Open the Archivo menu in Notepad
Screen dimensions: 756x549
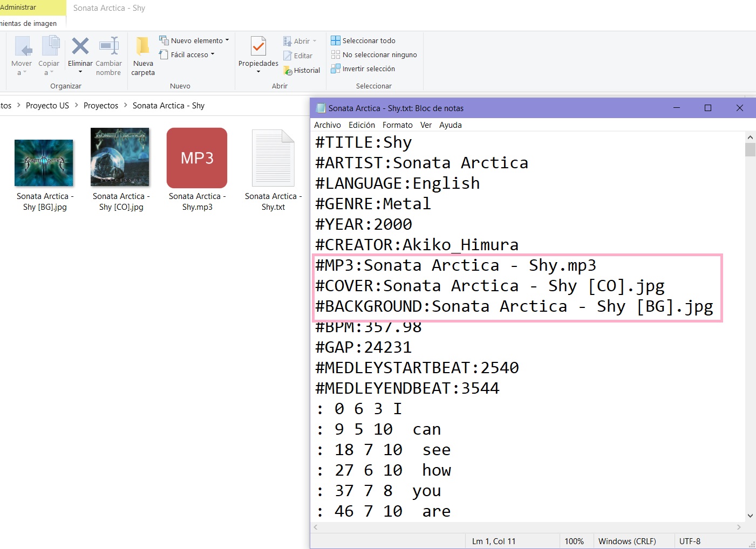[x=327, y=125]
